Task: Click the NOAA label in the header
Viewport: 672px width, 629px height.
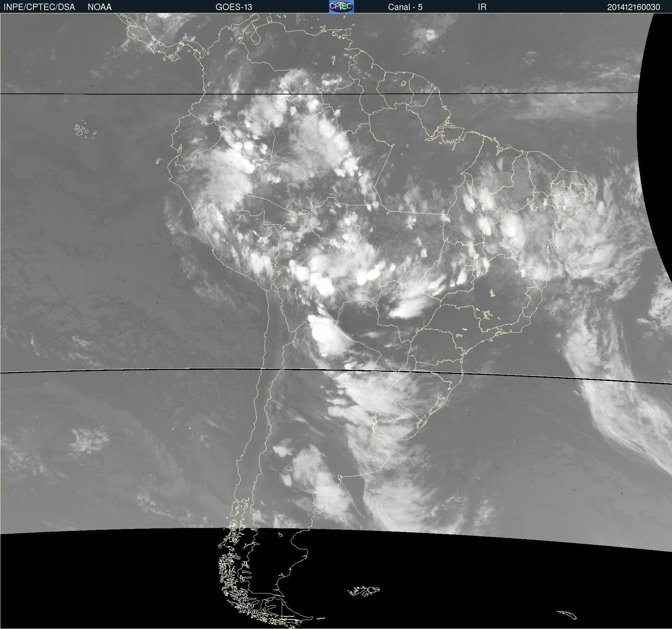Action: (x=100, y=7)
